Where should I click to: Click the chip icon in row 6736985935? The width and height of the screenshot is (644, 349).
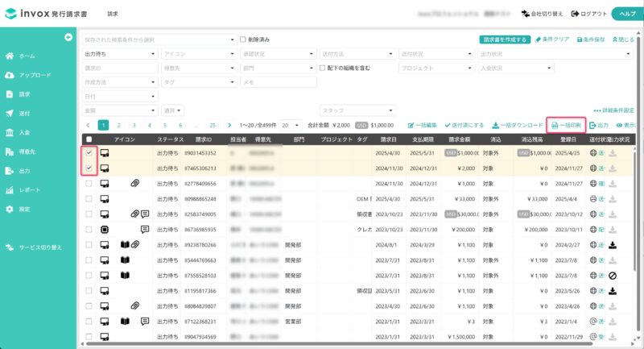[x=105, y=230]
